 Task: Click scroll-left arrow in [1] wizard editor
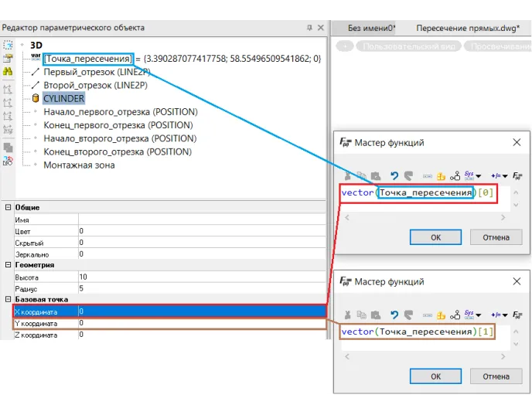tap(346, 356)
